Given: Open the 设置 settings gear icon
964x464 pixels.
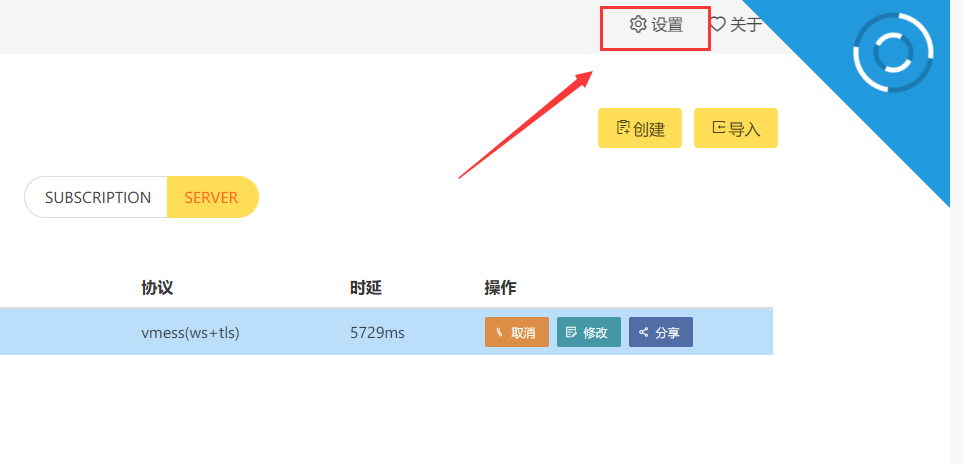Looking at the screenshot, I should 638,25.
